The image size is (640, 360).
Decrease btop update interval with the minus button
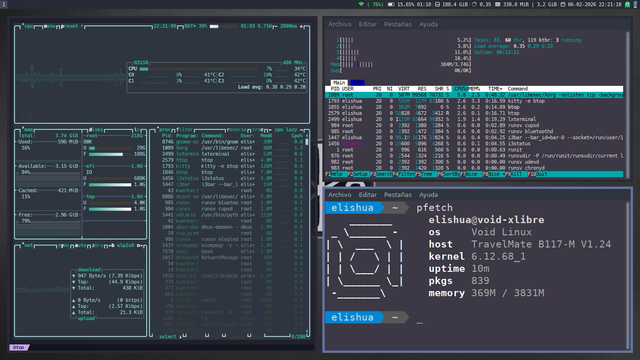(275, 26)
